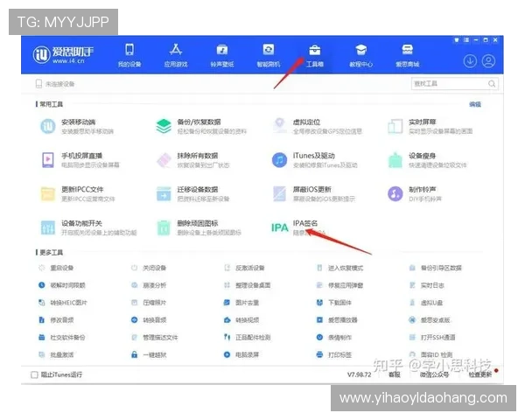Image resolution: width=525 pixels, height=420 pixels.
Task: Open 破解时间限额 tool
Action: (62, 285)
